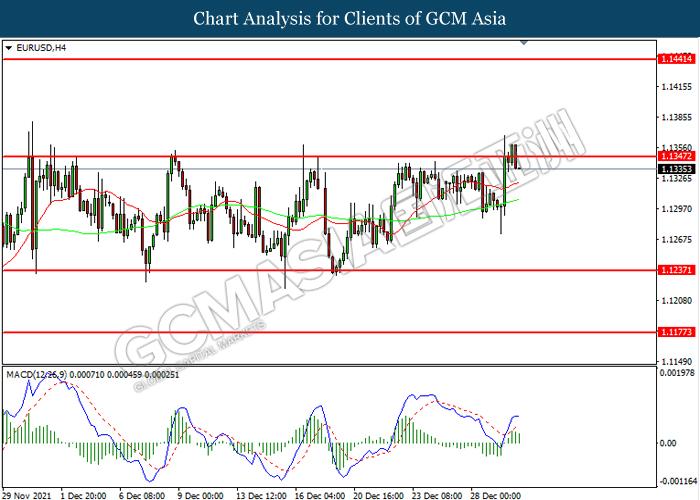Click the 1.11490 price scale value
The image size is (700, 500).
(676, 362)
